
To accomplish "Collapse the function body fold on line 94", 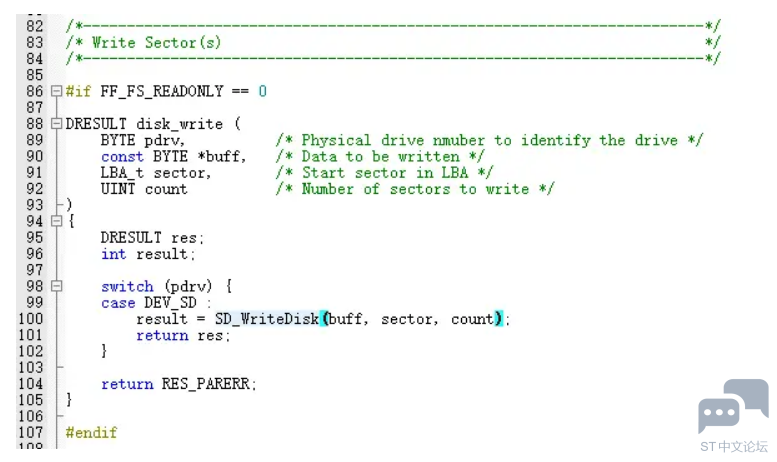I will click(56, 221).
